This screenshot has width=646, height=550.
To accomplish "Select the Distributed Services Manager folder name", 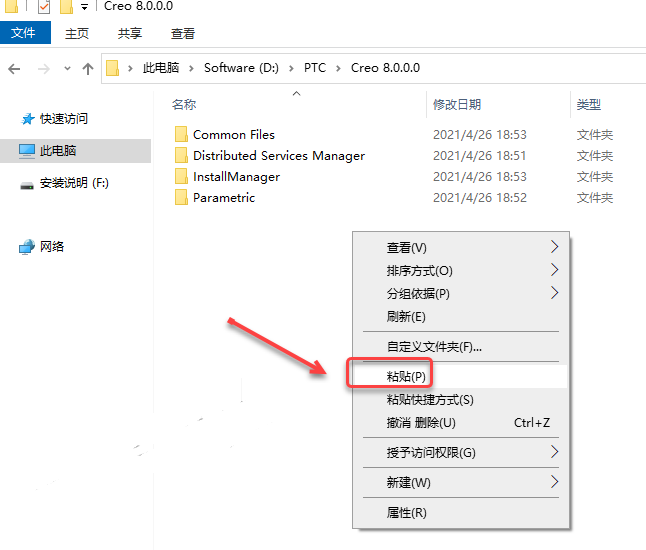I will [279, 156].
